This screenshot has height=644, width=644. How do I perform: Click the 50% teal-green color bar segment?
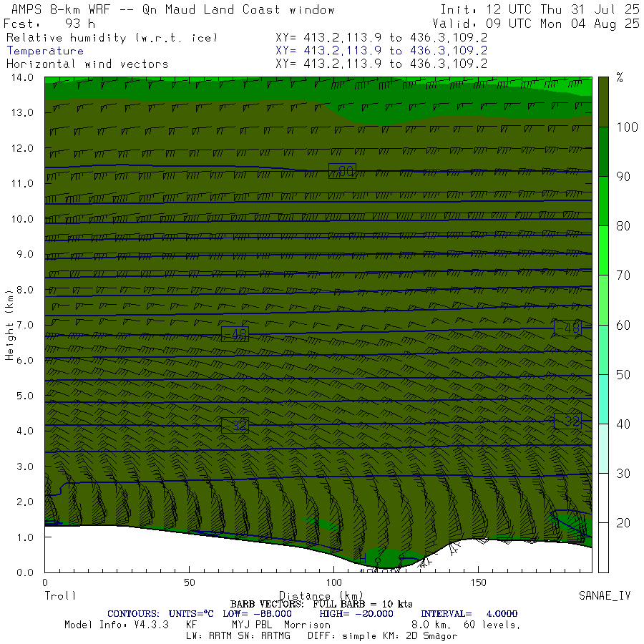coord(603,349)
